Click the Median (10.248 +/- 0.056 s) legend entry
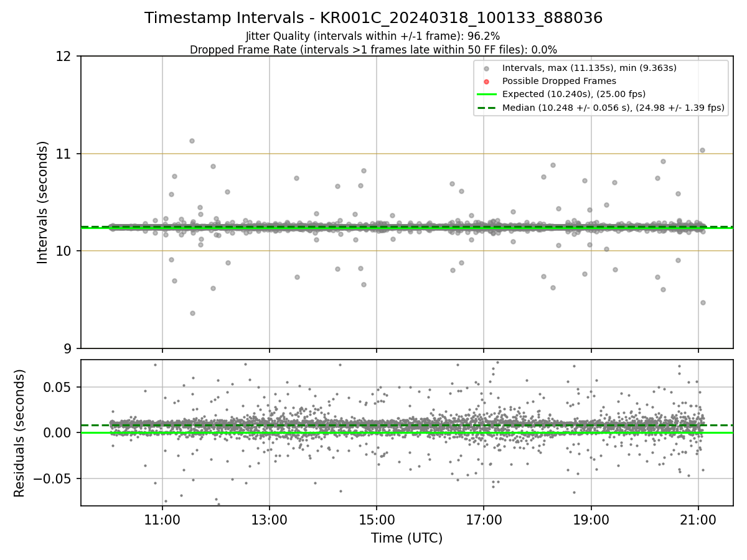Image resolution: width=747 pixels, height=560 pixels. tap(613, 108)
